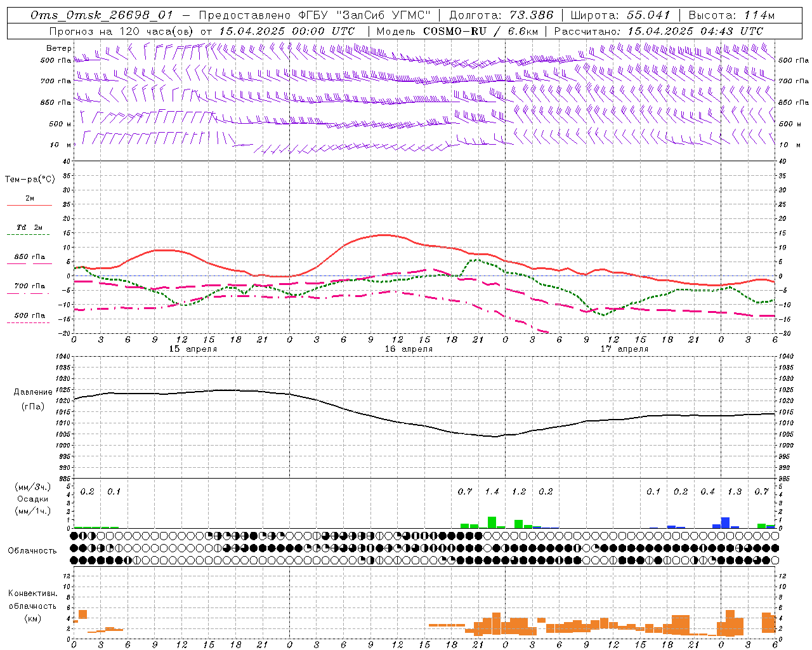Click the tallest blue precipitation bar
Screen dimensions: 812x650
pyautogui.click(x=725, y=523)
